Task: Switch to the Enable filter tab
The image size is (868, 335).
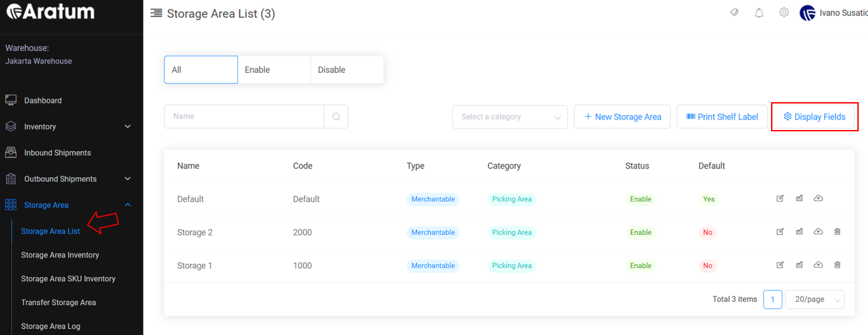Action: click(274, 70)
